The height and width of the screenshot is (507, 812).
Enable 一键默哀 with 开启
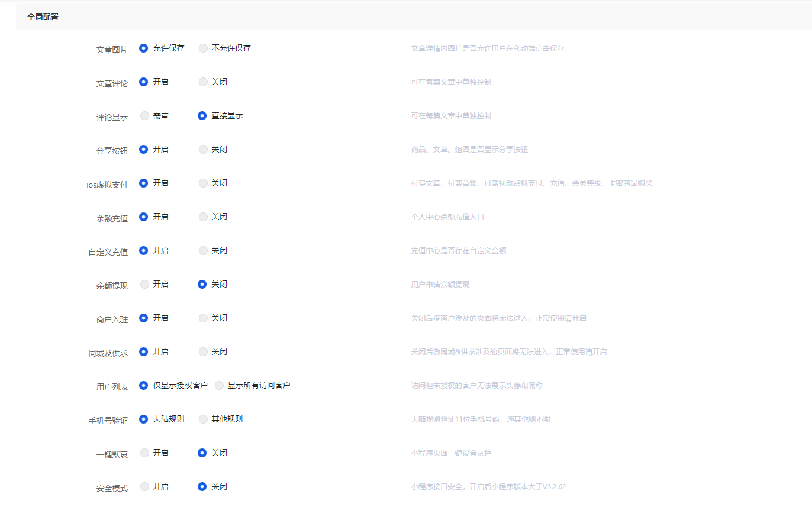coord(145,453)
